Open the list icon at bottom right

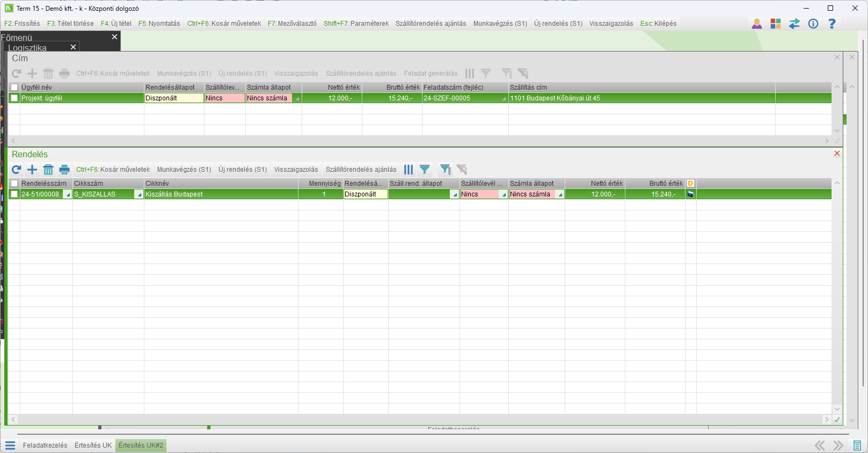point(857,445)
